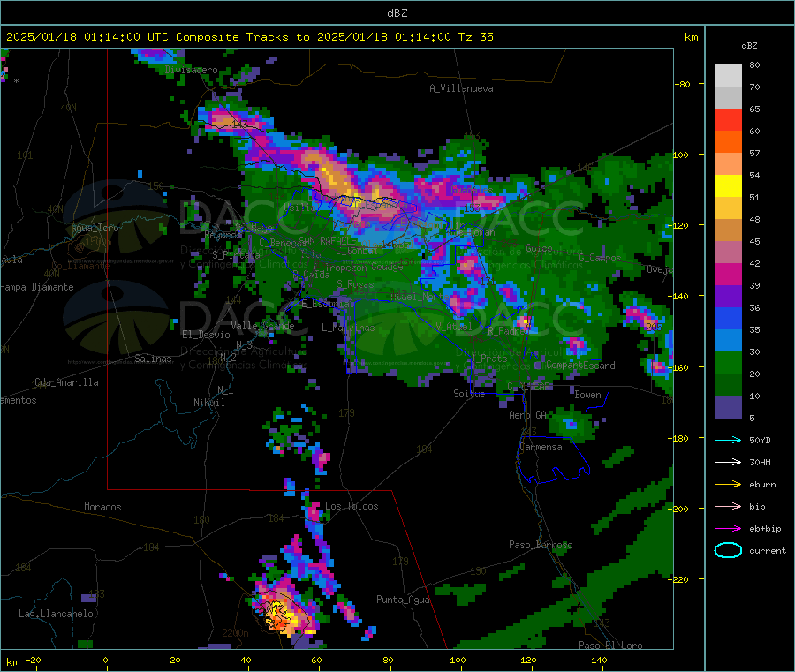Click the '-160' tick on vertical km axis
The width and height of the screenshot is (795, 672).
click(x=680, y=367)
